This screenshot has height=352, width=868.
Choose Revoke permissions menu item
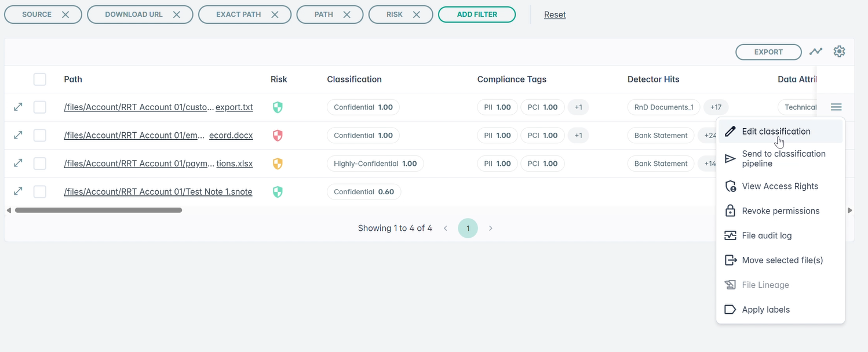[781, 211]
